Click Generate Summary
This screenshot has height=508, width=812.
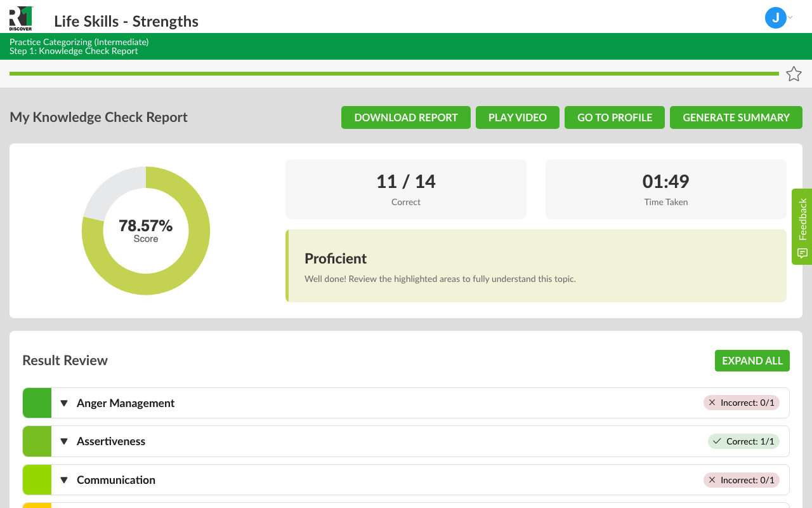(x=736, y=117)
